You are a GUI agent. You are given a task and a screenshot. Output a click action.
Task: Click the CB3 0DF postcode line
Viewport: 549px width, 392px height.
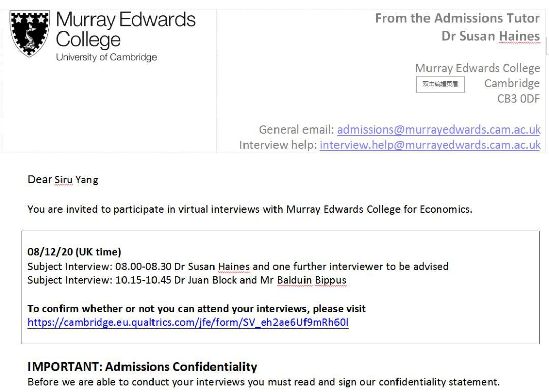518,99
